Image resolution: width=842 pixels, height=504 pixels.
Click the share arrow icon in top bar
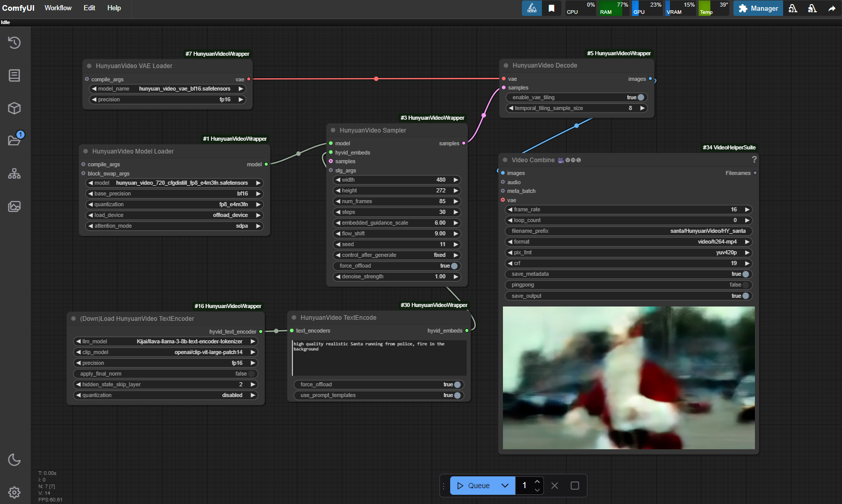[x=832, y=8]
